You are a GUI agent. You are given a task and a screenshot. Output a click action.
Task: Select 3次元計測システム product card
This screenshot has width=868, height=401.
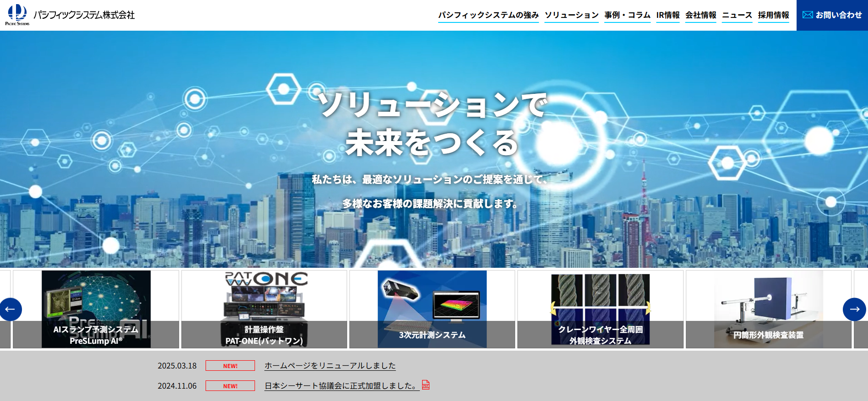(x=432, y=309)
